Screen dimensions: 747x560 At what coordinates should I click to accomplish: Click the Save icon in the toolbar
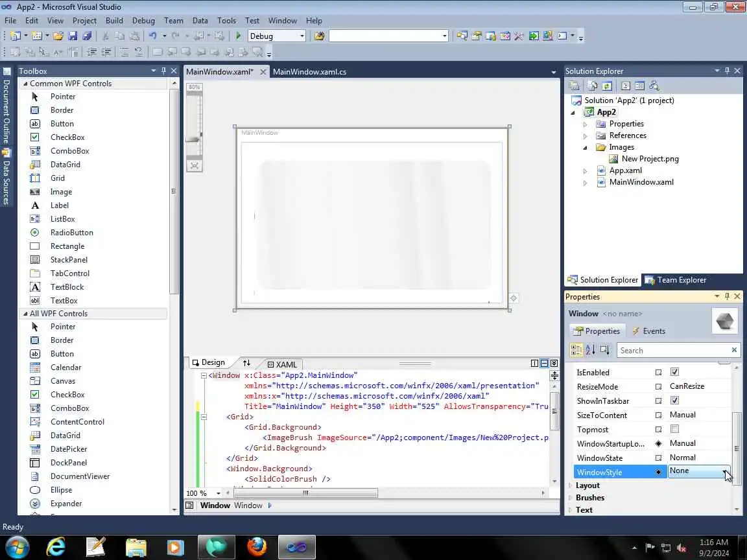click(x=73, y=36)
